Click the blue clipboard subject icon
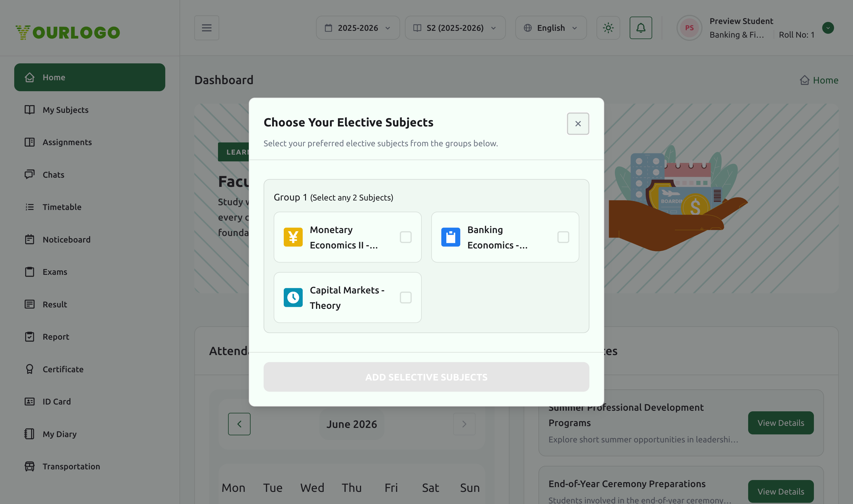This screenshot has width=853, height=504. click(450, 237)
